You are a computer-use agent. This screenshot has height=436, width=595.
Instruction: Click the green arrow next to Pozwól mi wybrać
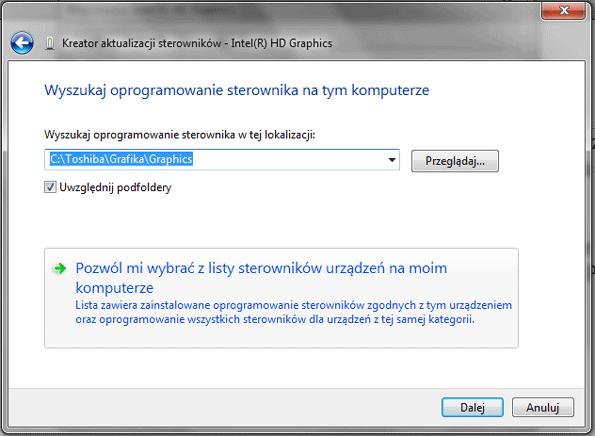60,269
